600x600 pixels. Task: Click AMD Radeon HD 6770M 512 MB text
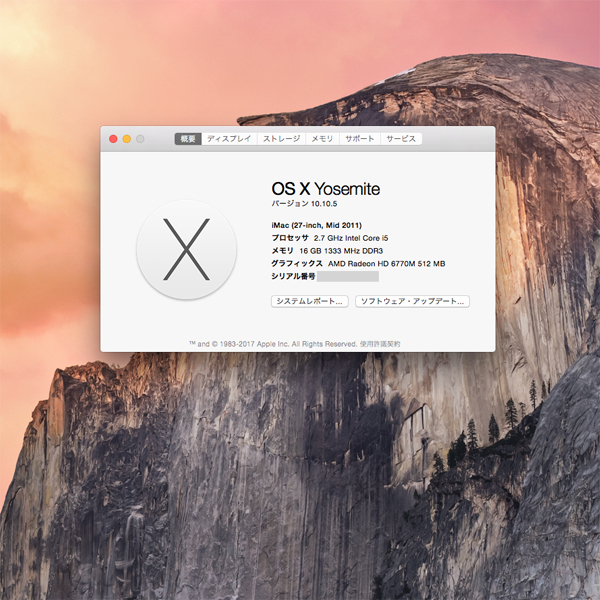386,264
